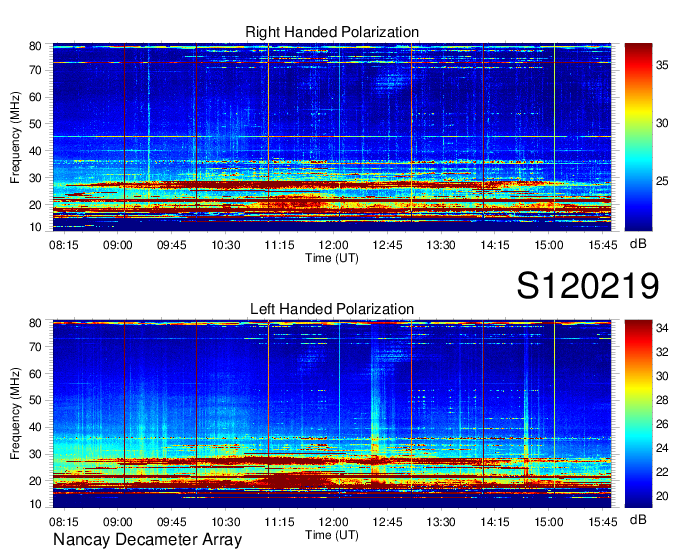Click 32 on Left Handed color bar scale
Image resolution: width=680 pixels, height=552 pixels.
(x=662, y=352)
